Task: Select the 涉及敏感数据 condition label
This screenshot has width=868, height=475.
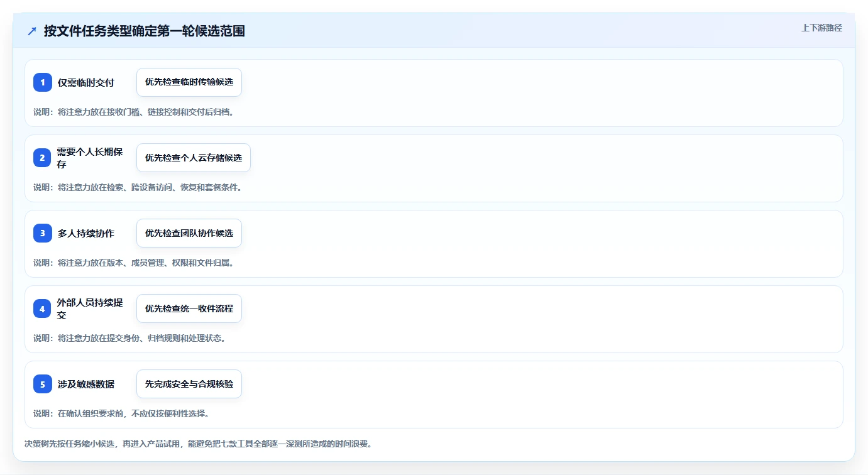Action: click(86, 384)
